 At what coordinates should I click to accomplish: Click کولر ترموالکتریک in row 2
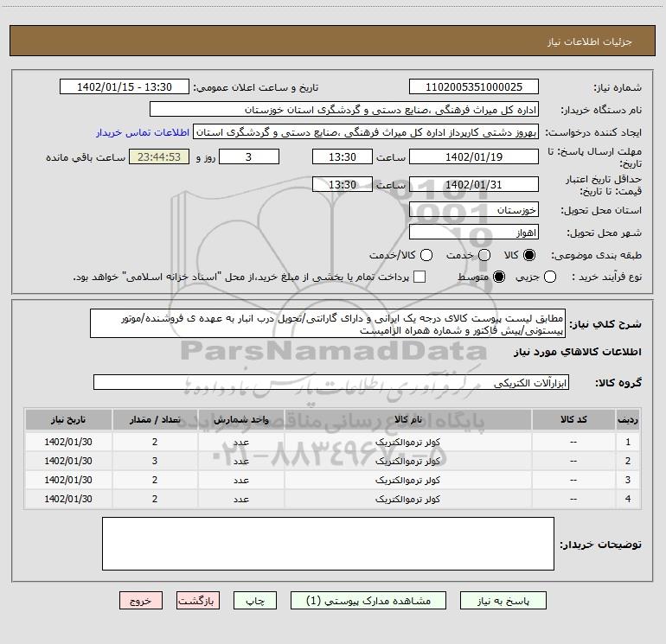(407, 461)
